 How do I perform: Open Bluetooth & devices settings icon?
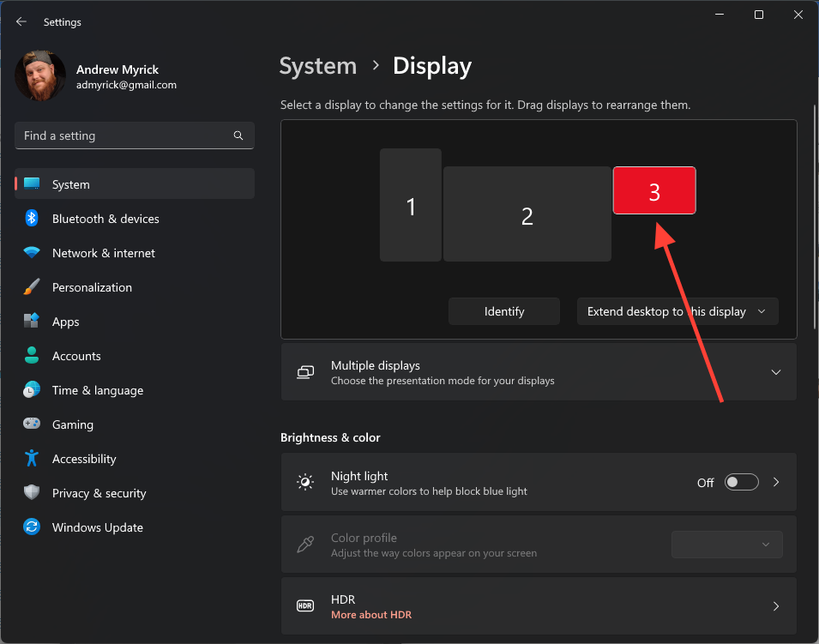tap(32, 219)
